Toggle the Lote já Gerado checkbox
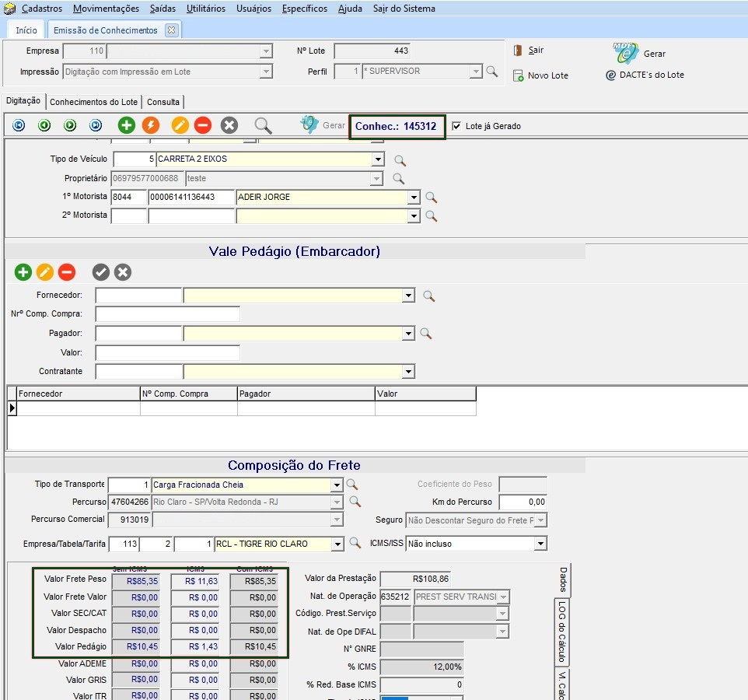The height and width of the screenshot is (700, 748). pos(456,126)
